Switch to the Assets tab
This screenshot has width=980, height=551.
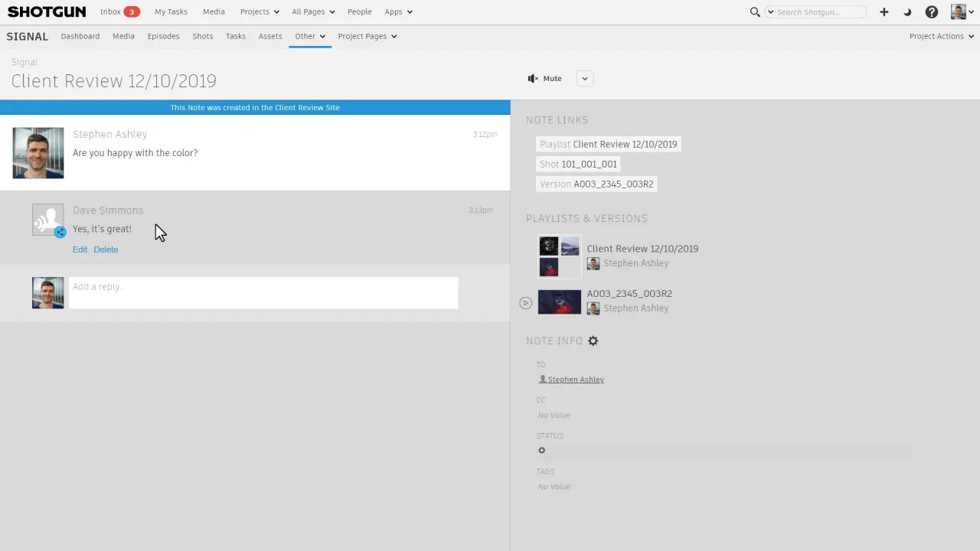point(270,36)
